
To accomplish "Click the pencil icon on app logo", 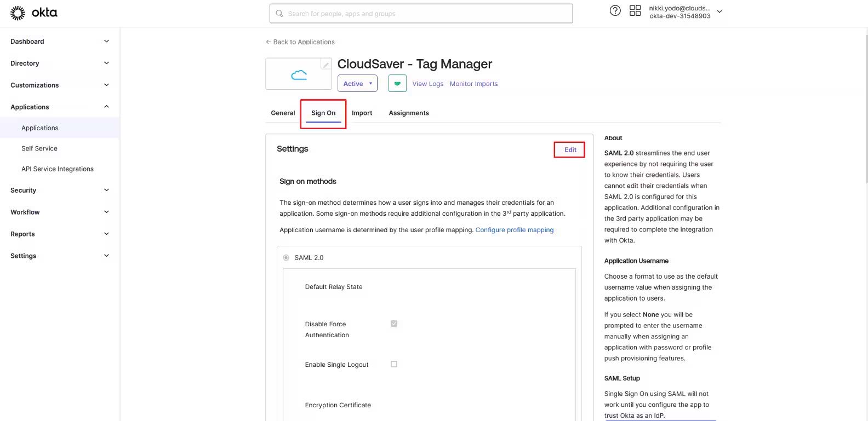I will (325, 65).
